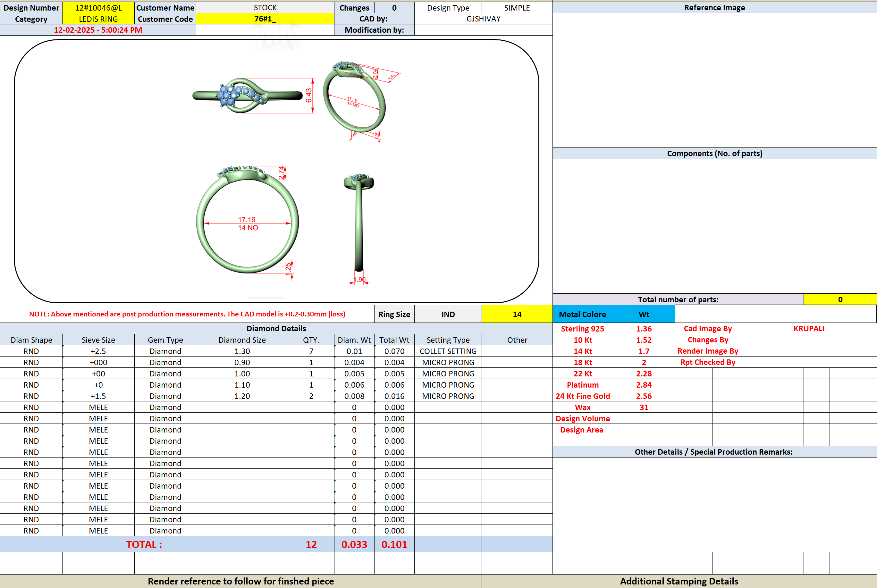
Task: Click the diamond weight cell 0.004
Action: click(x=354, y=362)
